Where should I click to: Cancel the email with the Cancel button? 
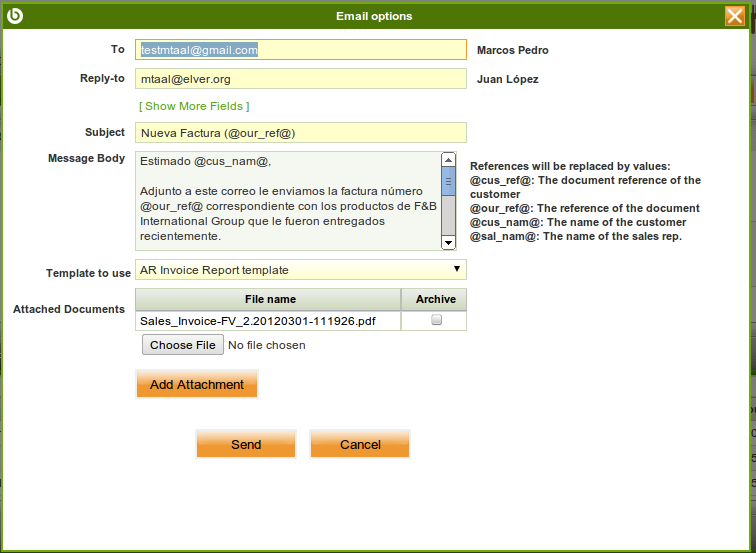pyautogui.click(x=360, y=445)
